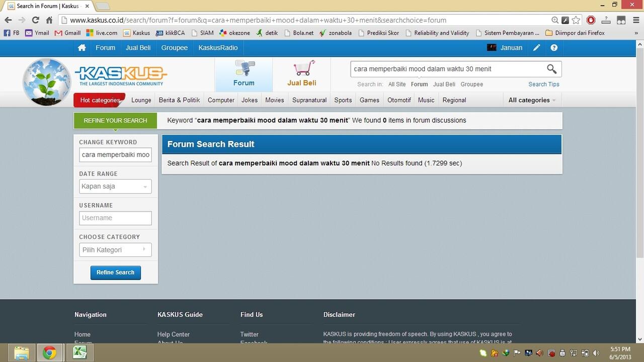Click the Action Center flag tray icon

pyautogui.click(x=517, y=353)
